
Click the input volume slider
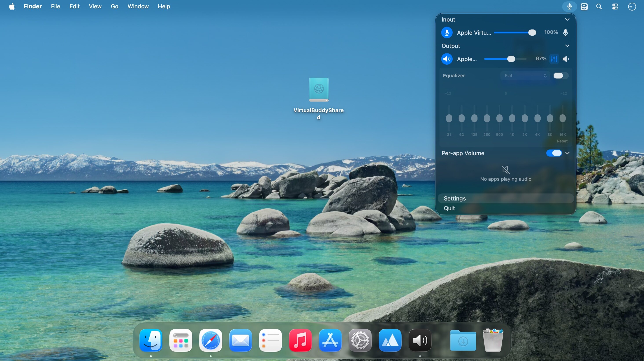pos(515,33)
